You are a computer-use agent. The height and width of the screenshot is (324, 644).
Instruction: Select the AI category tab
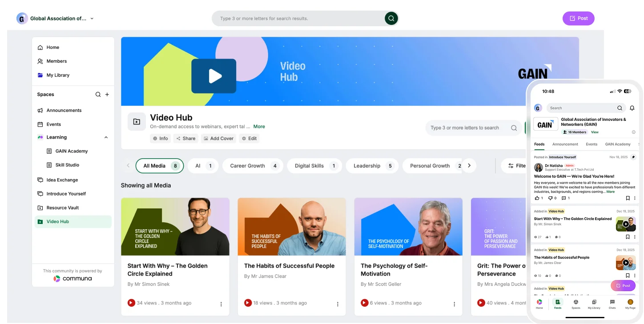click(x=203, y=166)
